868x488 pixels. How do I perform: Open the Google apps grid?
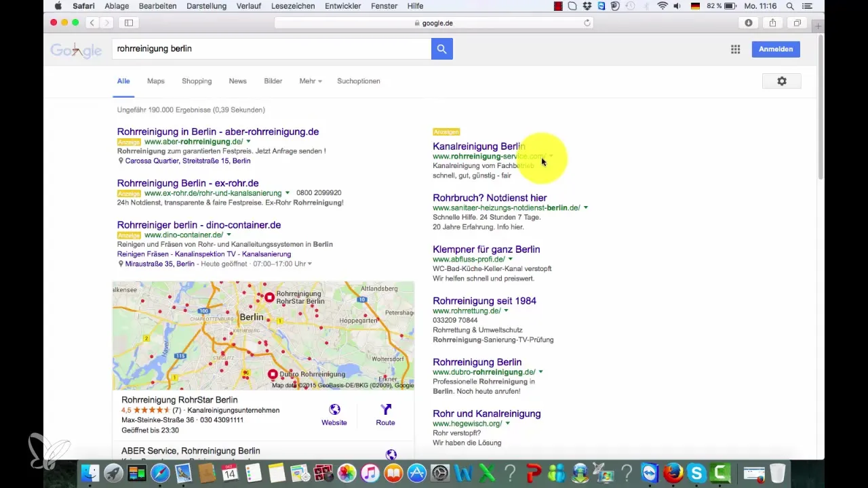[735, 49]
